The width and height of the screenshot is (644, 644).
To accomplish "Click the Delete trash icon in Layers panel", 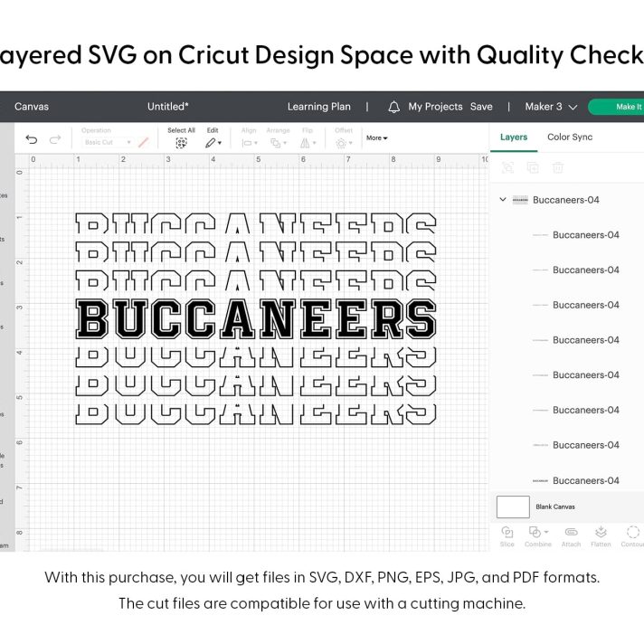I will pyautogui.click(x=558, y=167).
